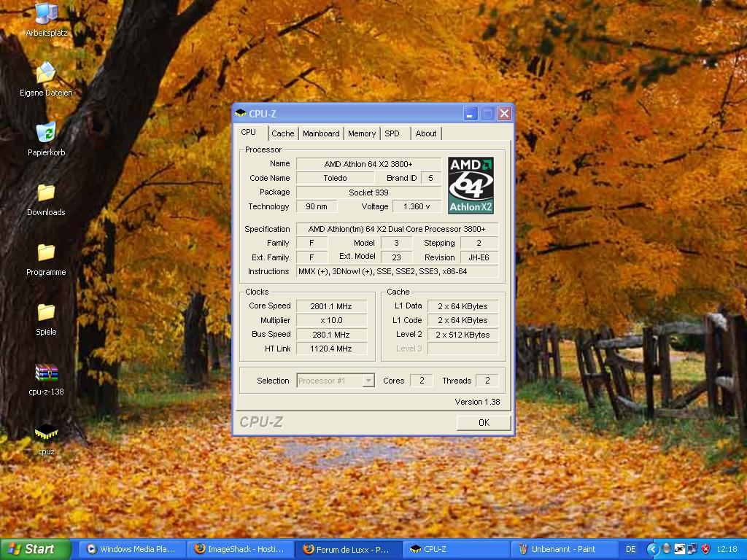Select the Papierkorb recycle bin icon
This screenshot has width=747, height=560.
tap(46, 139)
